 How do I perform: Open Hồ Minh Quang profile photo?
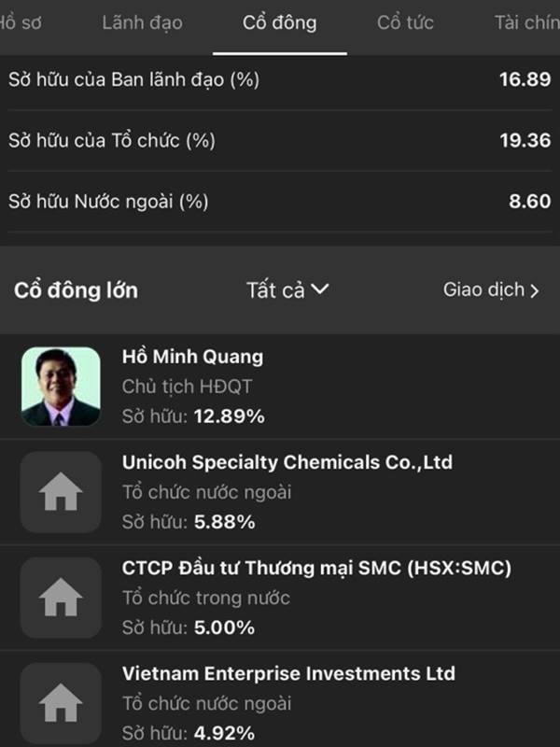(61, 387)
